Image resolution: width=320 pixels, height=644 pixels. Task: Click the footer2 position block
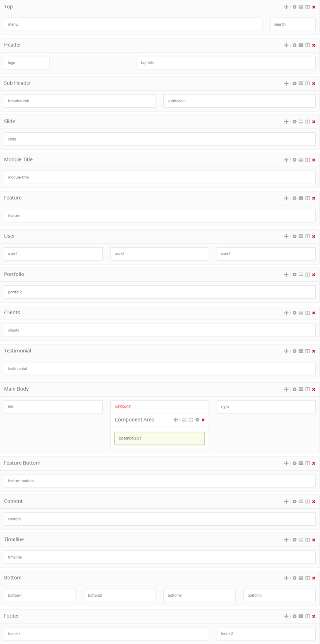pos(266,634)
